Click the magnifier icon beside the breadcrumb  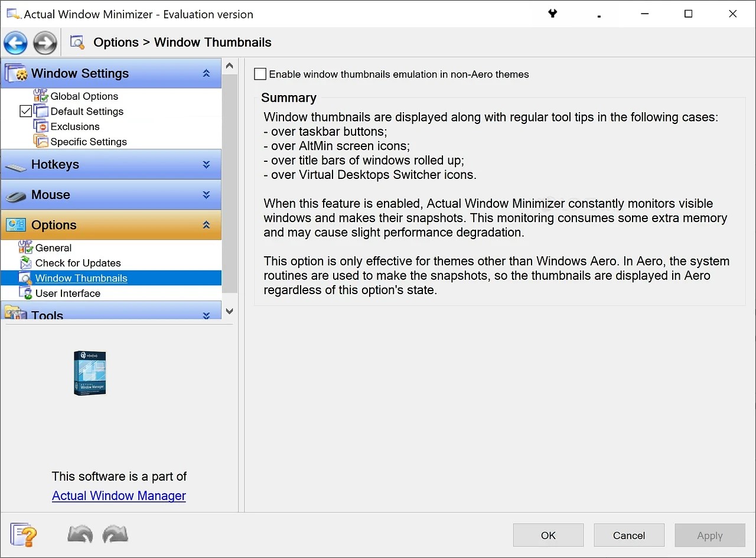click(77, 42)
